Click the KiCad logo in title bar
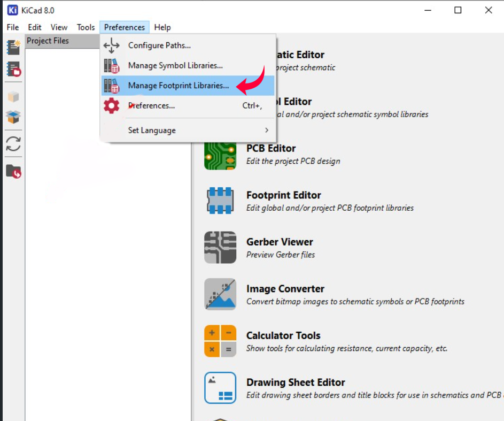 click(12, 10)
